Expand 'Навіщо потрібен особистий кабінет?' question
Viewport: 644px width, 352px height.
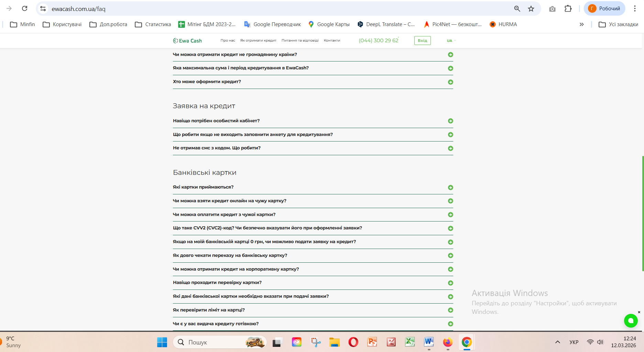point(313,121)
